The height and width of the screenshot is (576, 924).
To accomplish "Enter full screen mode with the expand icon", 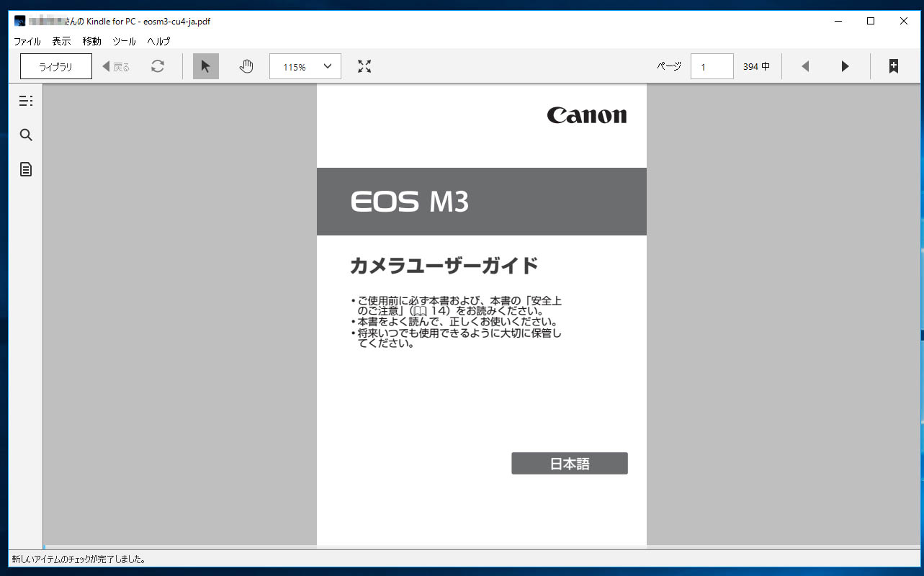I will 364,66.
